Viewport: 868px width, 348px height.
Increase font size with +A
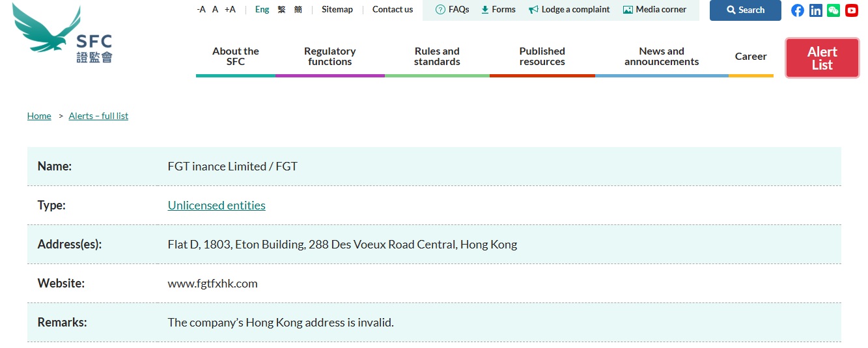click(x=230, y=10)
